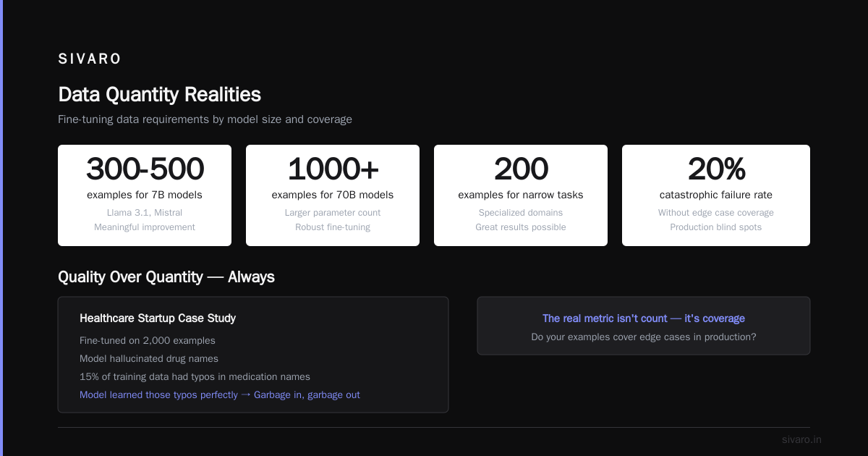Image resolution: width=868 pixels, height=456 pixels.
Task: Click 'Meaningful improvement' caption
Action: coord(145,227)
